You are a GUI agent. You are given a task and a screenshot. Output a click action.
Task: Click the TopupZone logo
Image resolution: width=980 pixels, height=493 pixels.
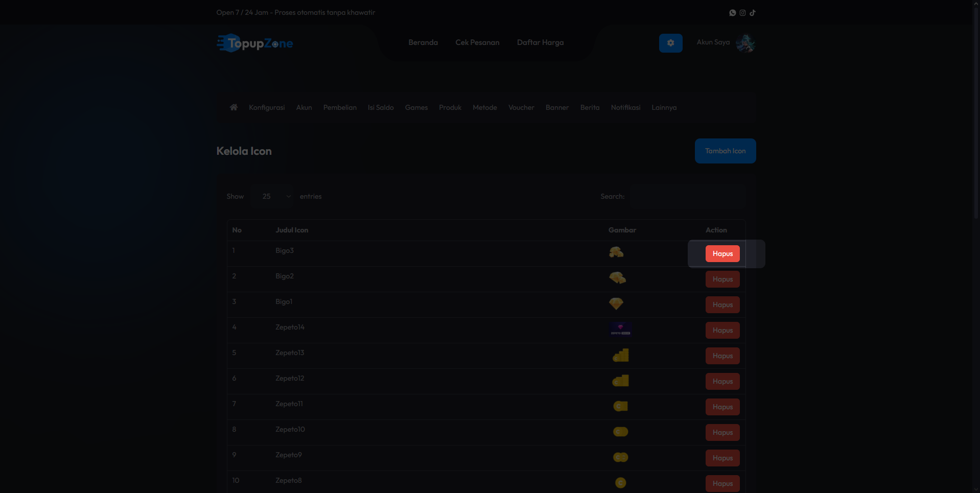point(254,43)
